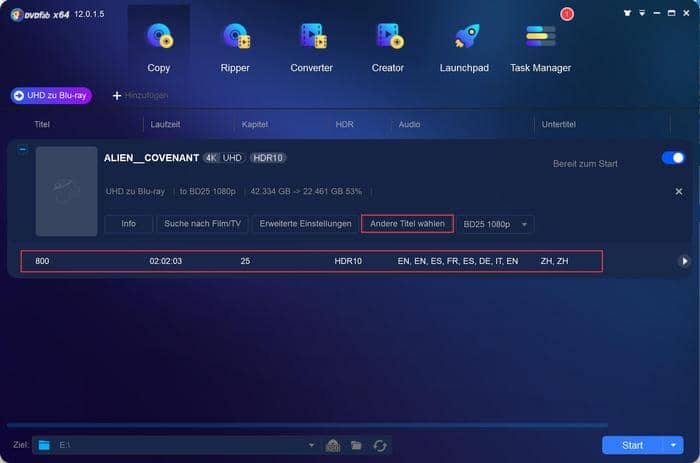Click Suche nach Film/TV

[x=202, y=224]
